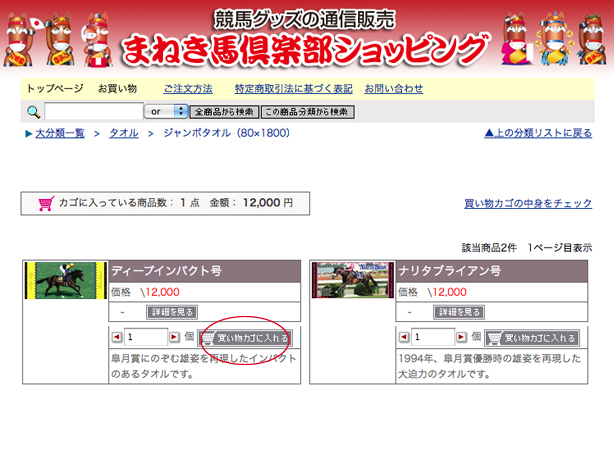Click the ディープインパクト号 product title

point(166,271)
